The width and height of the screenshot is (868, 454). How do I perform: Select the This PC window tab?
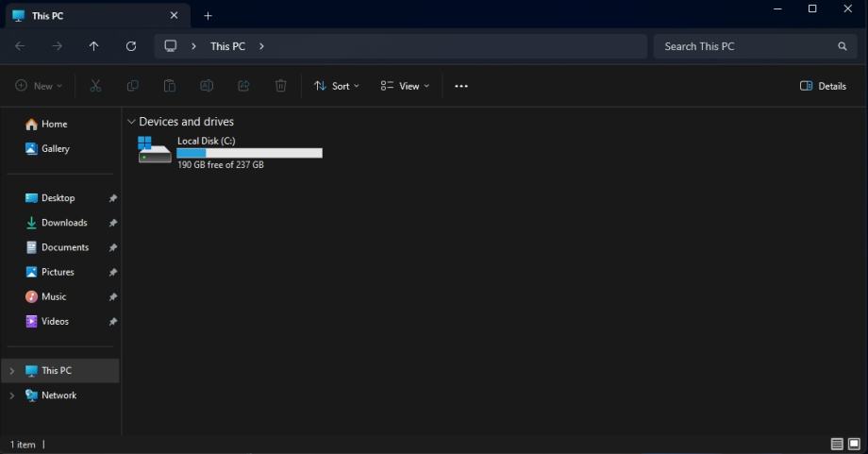pyautogui.click(x=98, y=15)
